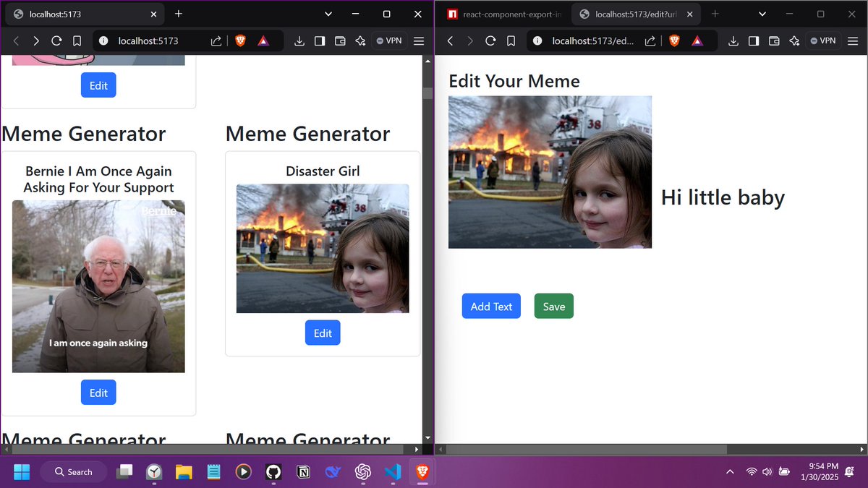Go forward in the left browser window

[x=36, y=41]
